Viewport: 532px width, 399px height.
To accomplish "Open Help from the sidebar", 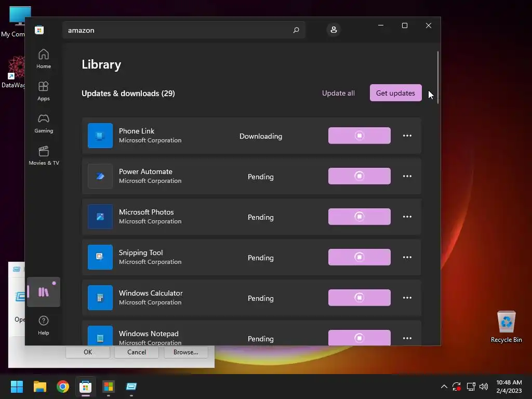I will click(x=44, y=325).
